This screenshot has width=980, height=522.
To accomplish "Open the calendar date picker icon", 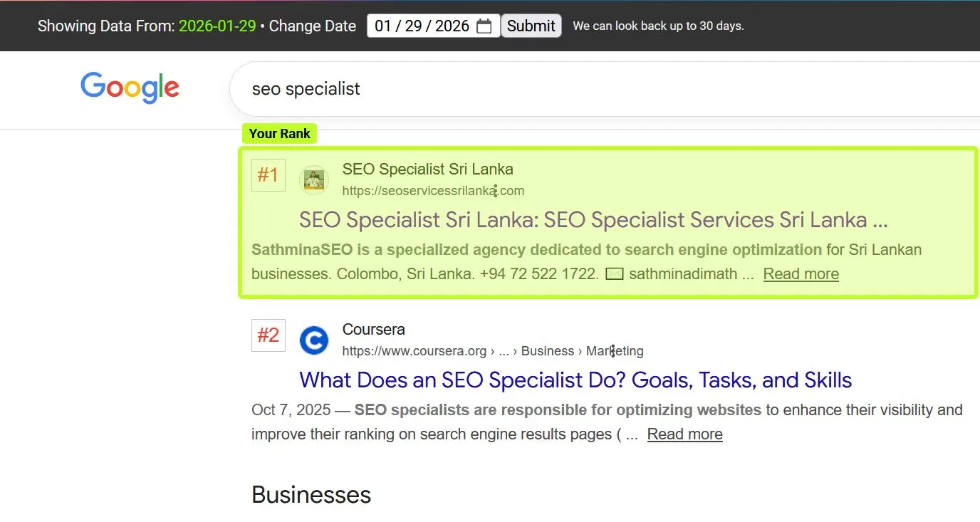I will point(484,25).
